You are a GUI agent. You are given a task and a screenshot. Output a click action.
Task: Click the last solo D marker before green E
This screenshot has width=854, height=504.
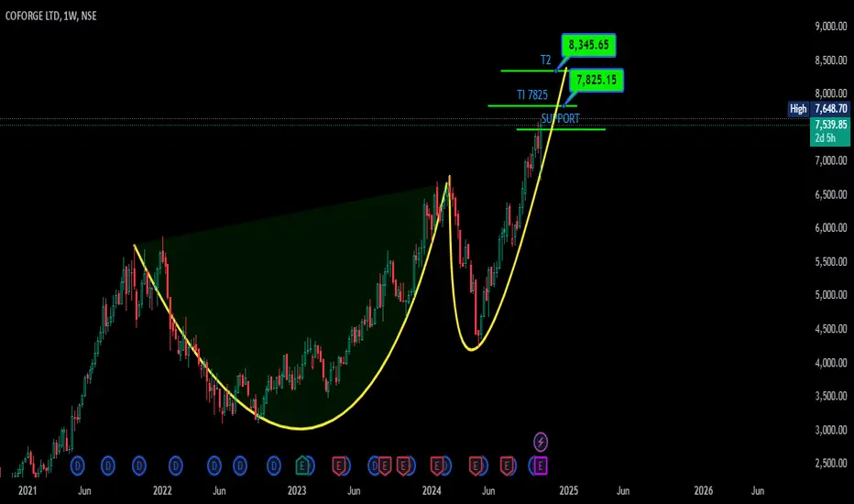coord(274,466)
